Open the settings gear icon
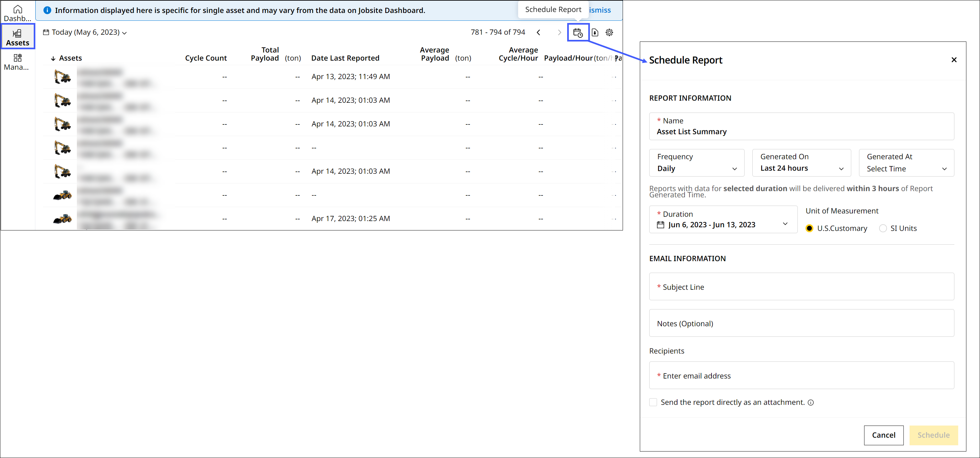 pos(609,33)
